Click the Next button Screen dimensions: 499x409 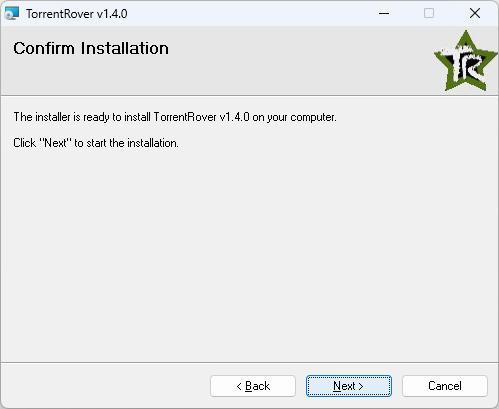(349, 386)
